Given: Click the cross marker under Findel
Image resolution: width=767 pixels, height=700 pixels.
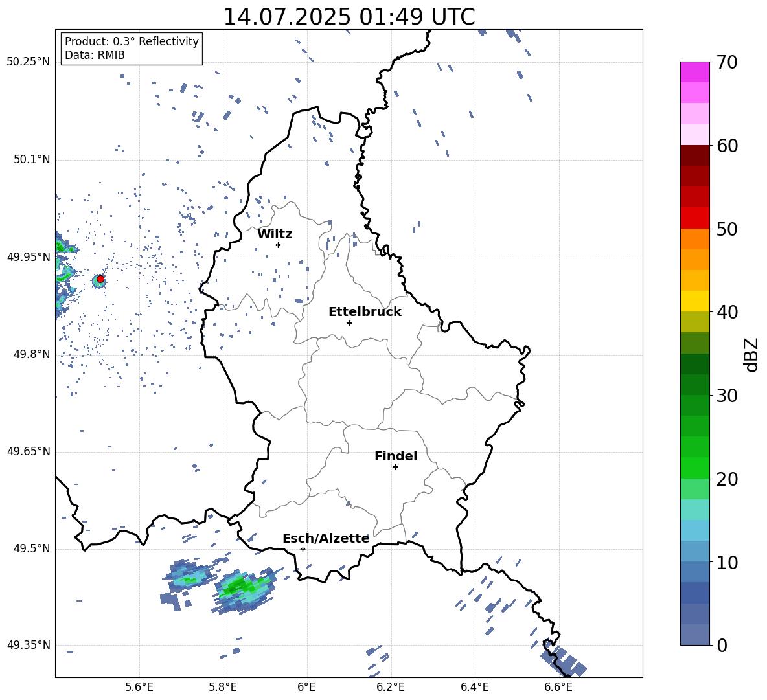Looking at the screenshot, I should coord(395,467).
